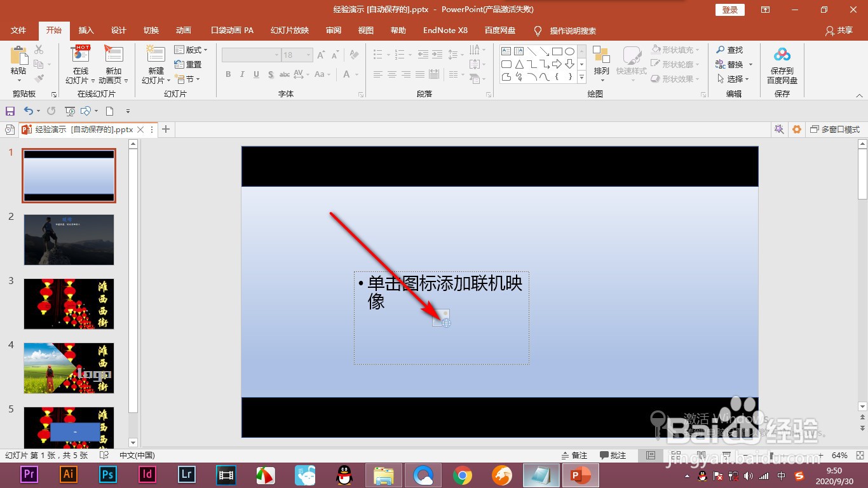Click the Undo arrow icon
The width and height of the screenshot is (868, 488).
27,111
